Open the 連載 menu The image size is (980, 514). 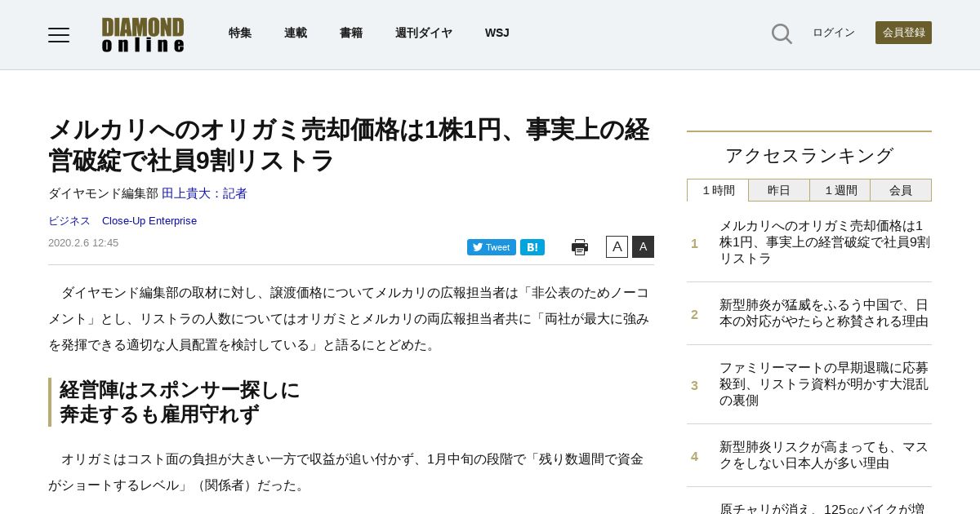point(296,33)
